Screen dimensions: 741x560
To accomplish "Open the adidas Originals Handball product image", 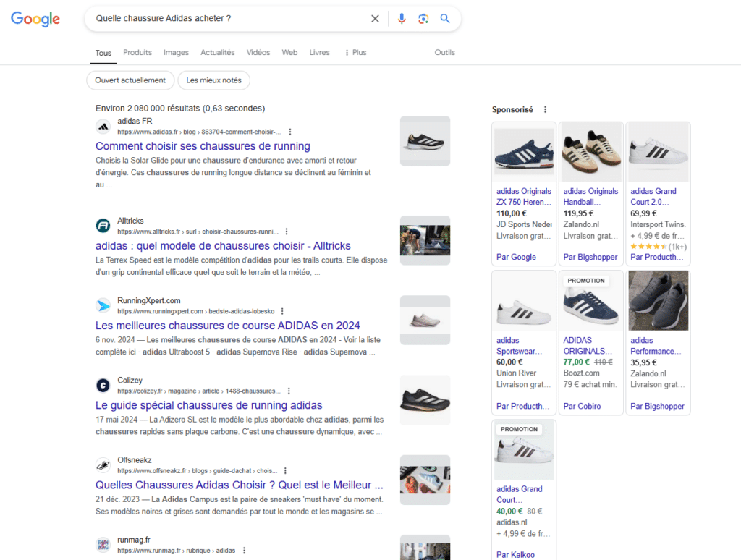I will (x=591, y=152).
